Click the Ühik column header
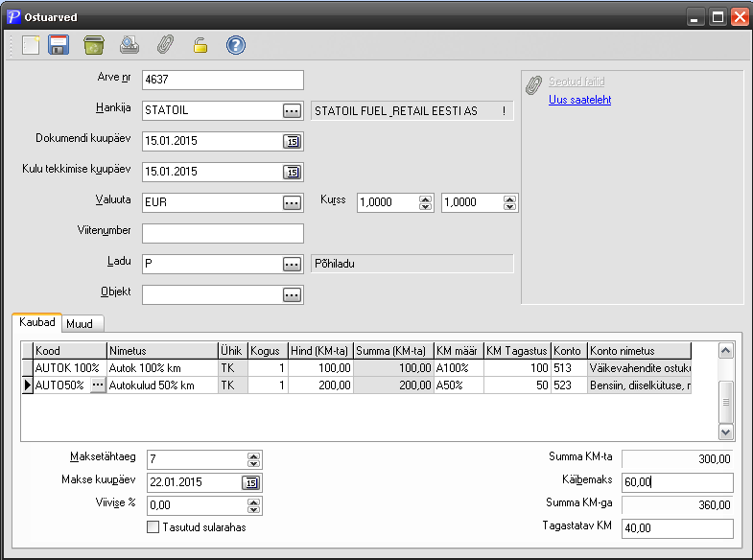 click(x=233, y=351)
